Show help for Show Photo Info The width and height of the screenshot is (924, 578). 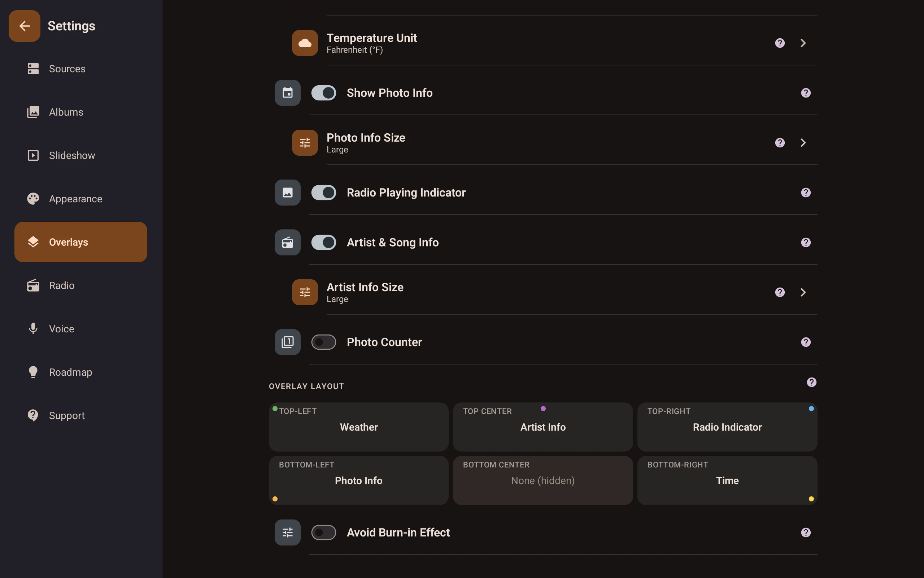click(x=806, y=93)
